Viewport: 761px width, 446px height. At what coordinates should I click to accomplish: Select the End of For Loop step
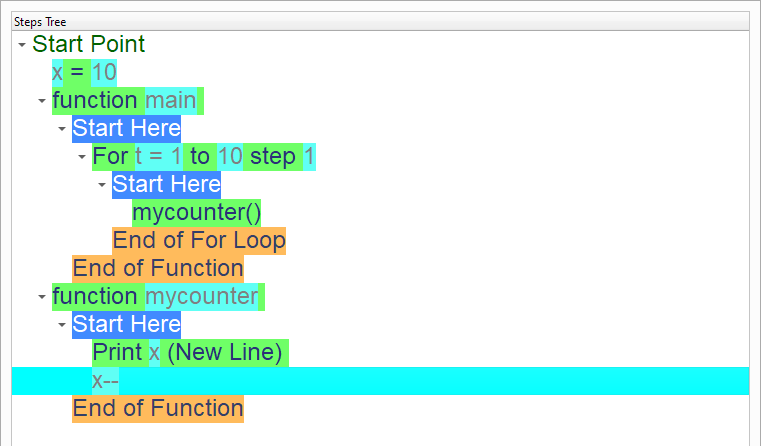(198, 240)
